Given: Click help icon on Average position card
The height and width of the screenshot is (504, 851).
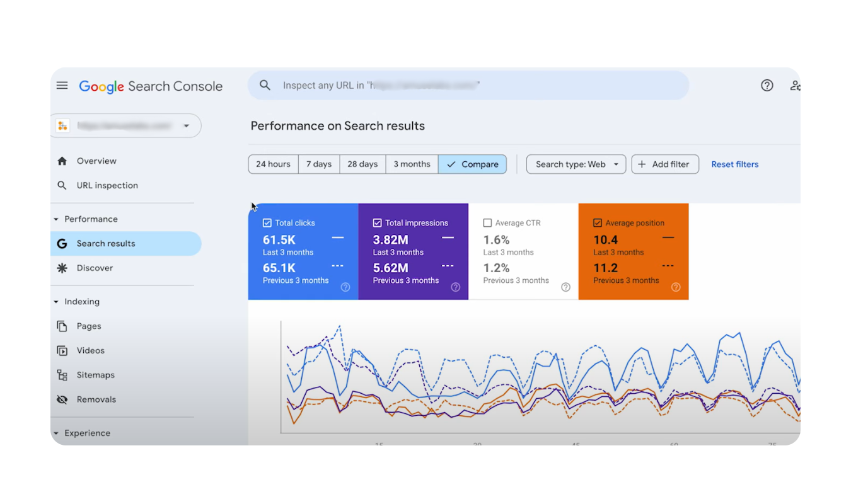Looking at the screenshot, I should (x=676, y=287).
